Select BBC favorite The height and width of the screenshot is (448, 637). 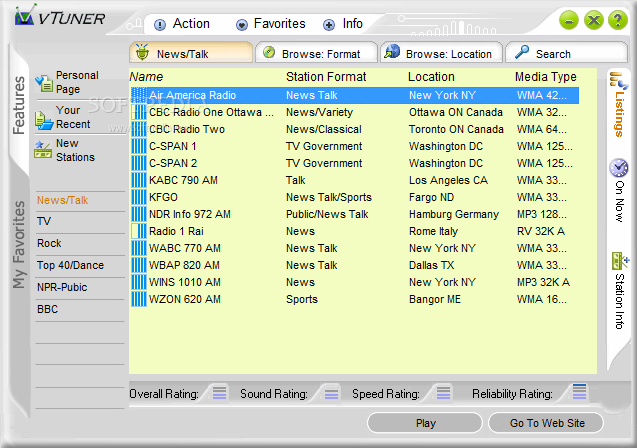coord(48,309)
